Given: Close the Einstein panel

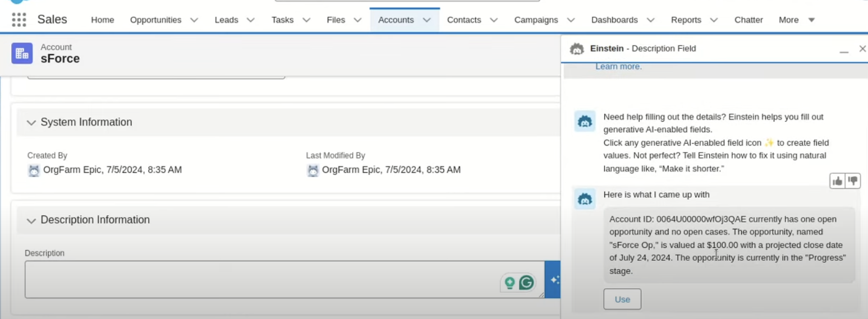Looking at the screenshot, I should coord(862,49).
